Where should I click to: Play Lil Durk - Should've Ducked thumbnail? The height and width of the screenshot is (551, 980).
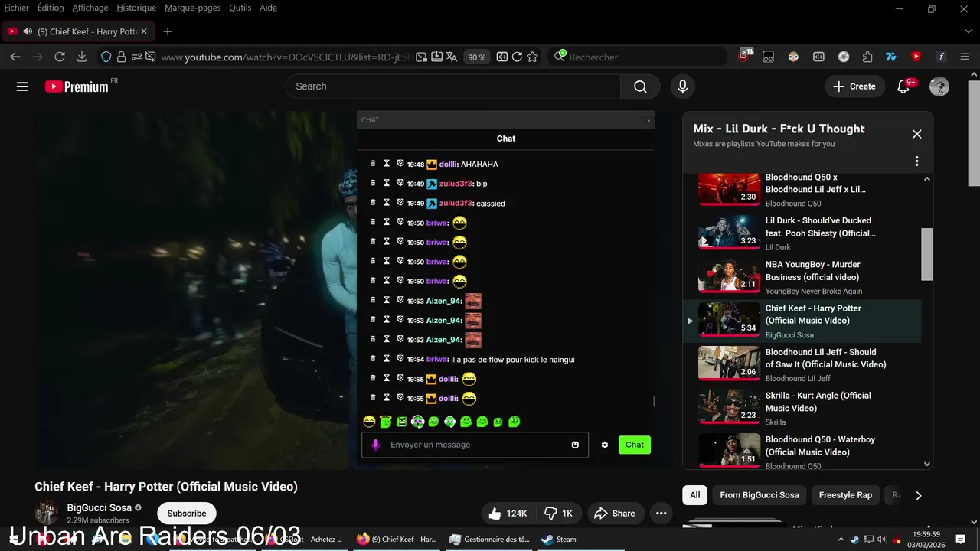click(729, 232)
